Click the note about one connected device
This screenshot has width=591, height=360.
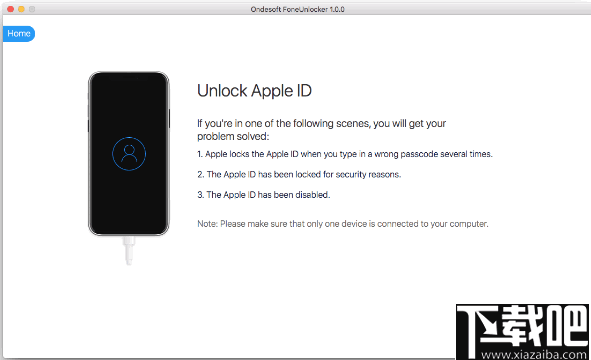click(343, 224)
